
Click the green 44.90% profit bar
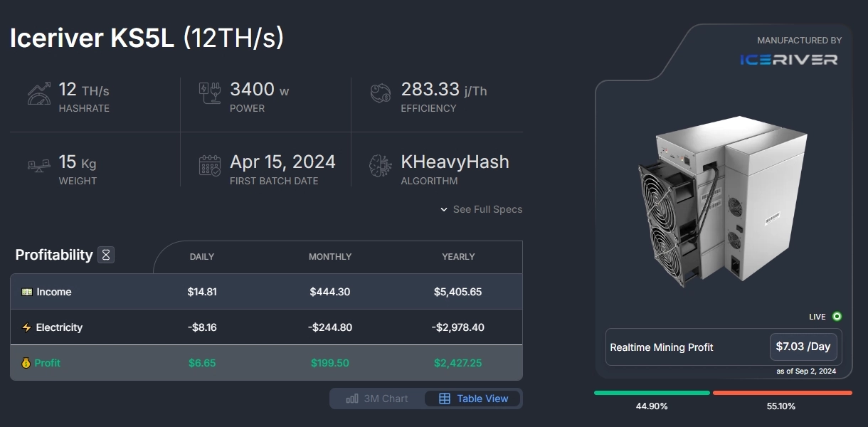(652, 393)
